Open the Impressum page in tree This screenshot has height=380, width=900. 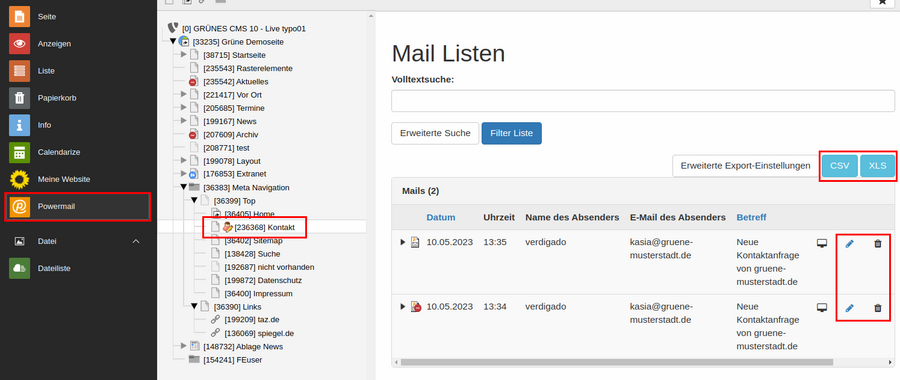click(x=258, y=293)
